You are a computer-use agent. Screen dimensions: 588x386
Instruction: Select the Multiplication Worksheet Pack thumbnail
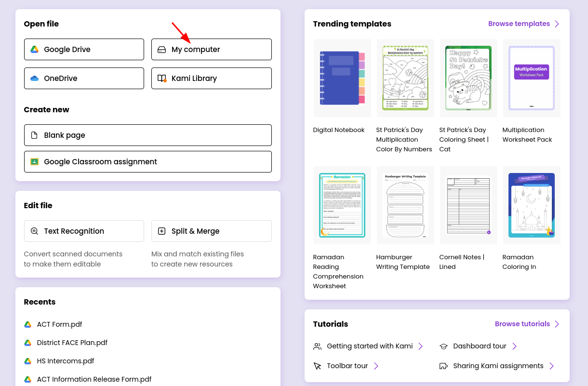(532, 78)
